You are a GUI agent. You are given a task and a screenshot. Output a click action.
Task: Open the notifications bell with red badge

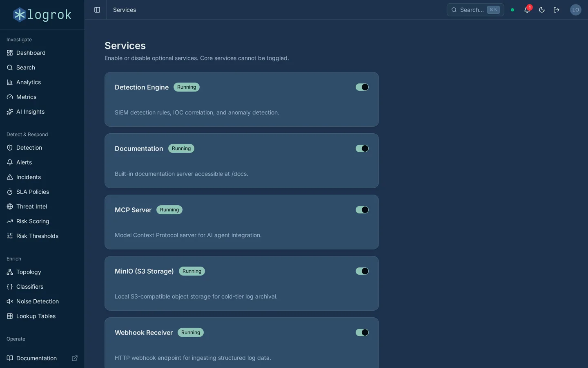pos(527,10)
